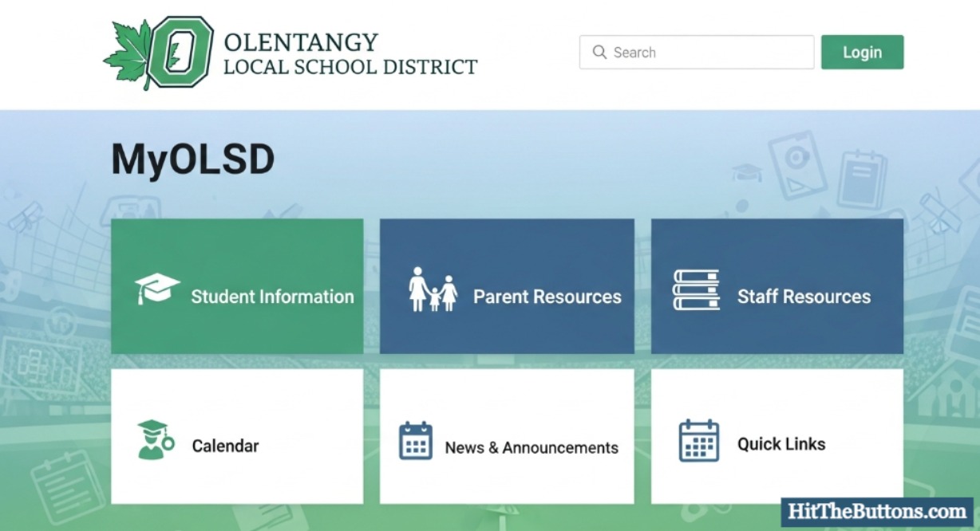View the News & Announcements text label
The height and width of the screenshot is (531, 980).
click(x=531, y=448)
